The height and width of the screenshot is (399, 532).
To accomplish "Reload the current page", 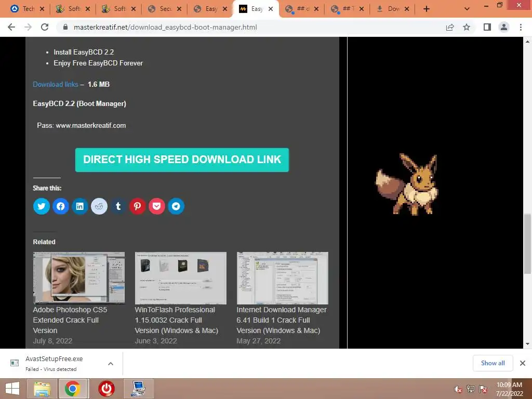I will click(45, 27).
